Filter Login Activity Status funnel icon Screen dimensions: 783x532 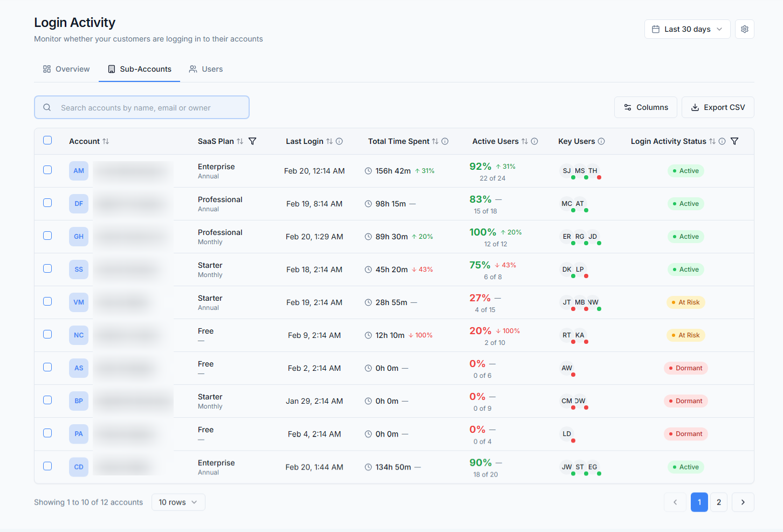(734, 141)
